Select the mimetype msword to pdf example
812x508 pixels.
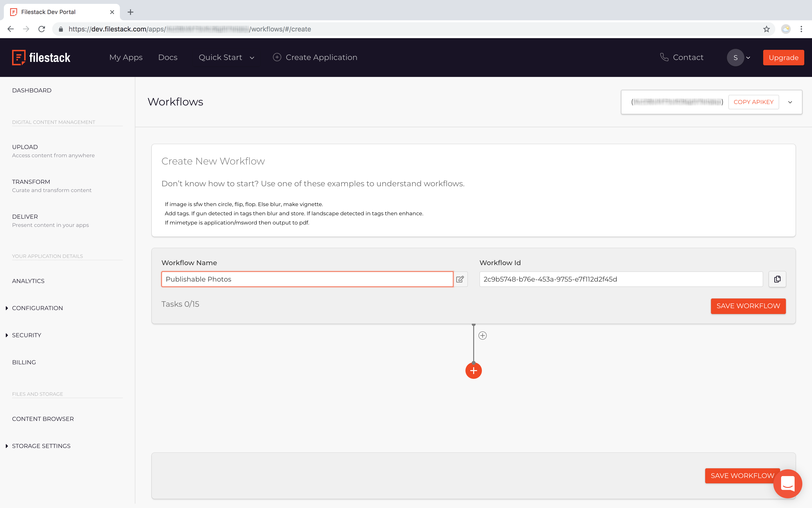pos(237,222)
